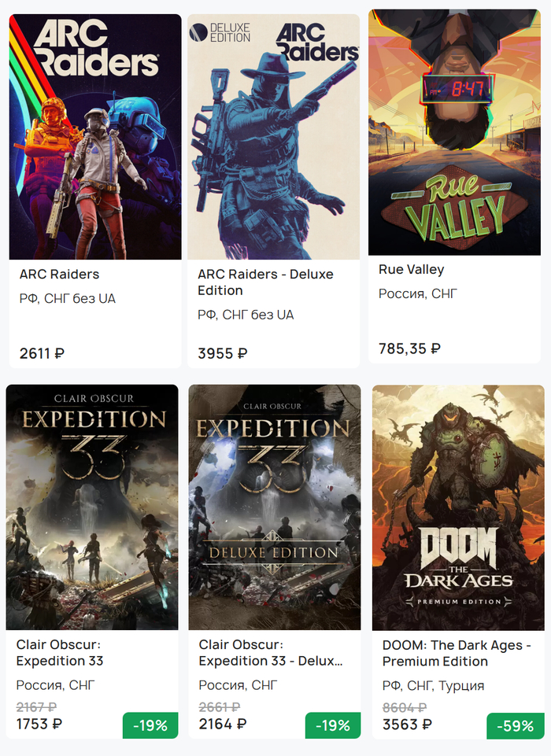
Task: Click the 3563 ₽ DOOM discounted price
Action: [407, 725]
